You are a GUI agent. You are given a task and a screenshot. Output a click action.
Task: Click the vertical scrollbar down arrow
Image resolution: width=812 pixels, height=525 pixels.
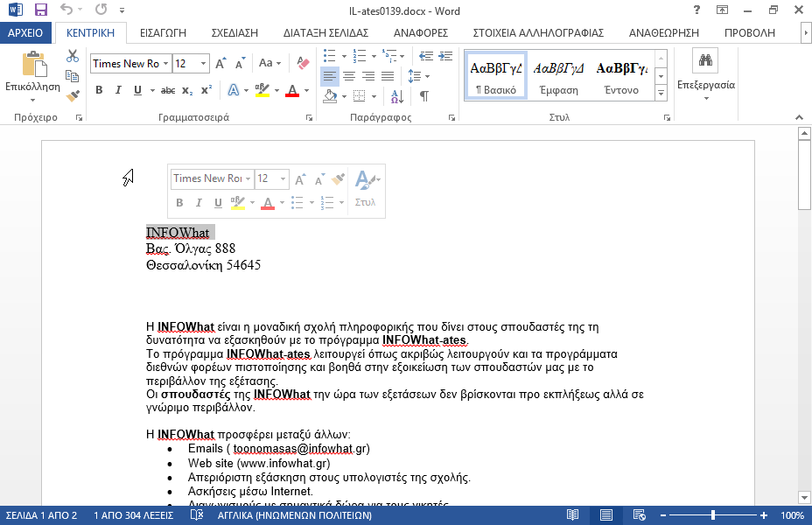pos(804,498)
